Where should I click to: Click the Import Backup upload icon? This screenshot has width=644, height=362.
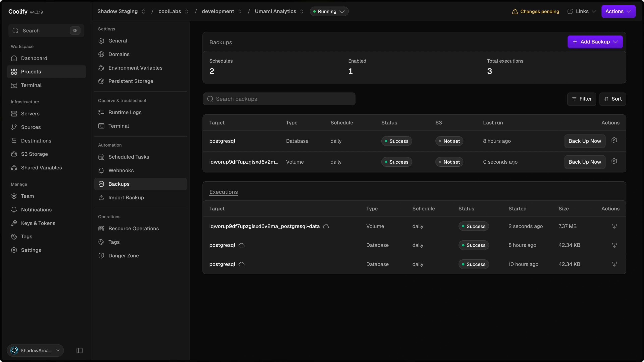[x=101, y=198]
